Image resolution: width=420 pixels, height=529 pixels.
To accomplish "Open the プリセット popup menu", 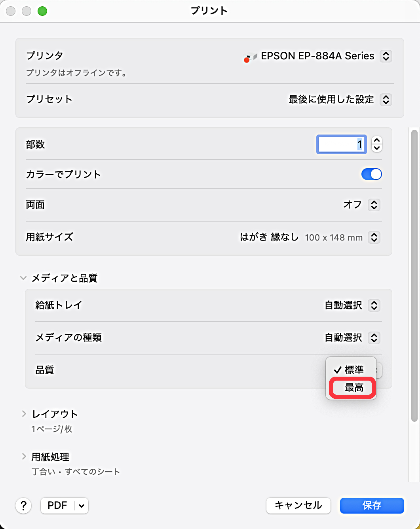I will coord(386,99).
